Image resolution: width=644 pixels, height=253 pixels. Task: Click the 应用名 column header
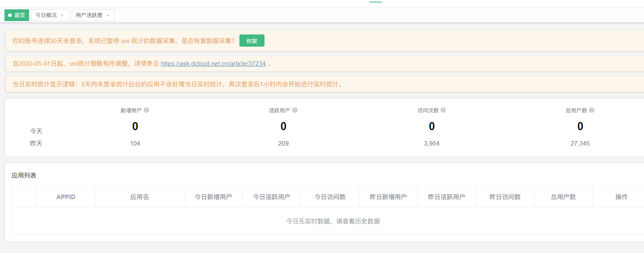(x=139, y=197)
